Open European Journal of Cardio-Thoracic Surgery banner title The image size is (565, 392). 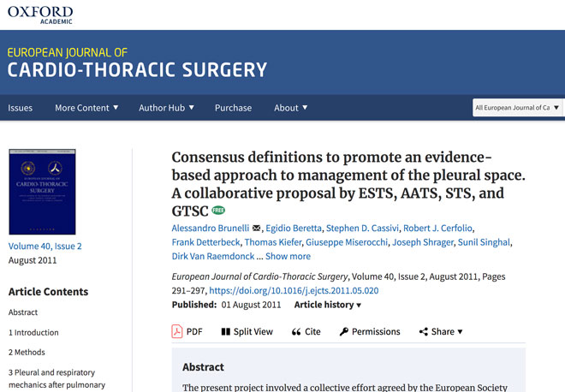(137, 62)
